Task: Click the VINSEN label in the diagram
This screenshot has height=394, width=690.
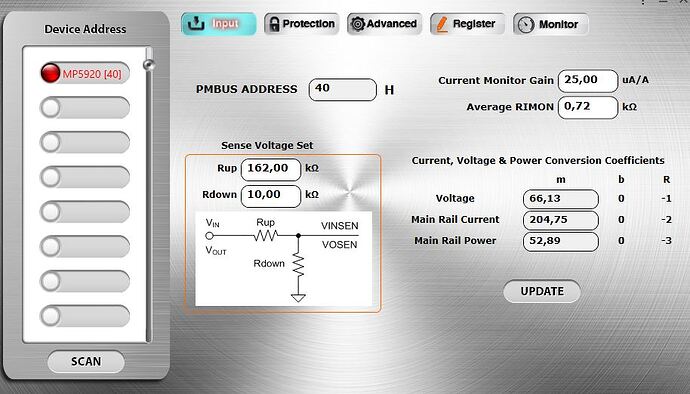Action: pyautogui.click(x=339, y=226)
